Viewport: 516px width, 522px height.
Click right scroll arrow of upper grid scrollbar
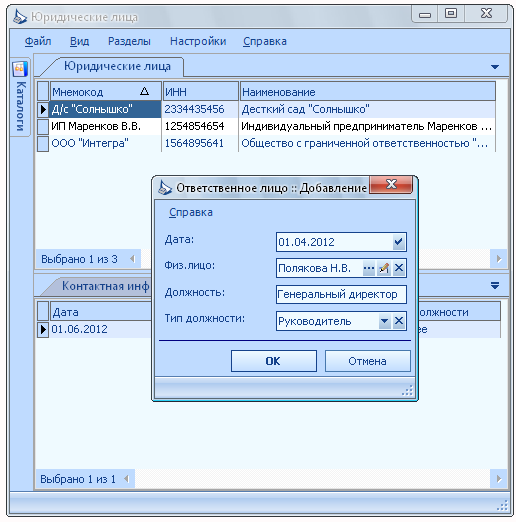coord(499,259)
